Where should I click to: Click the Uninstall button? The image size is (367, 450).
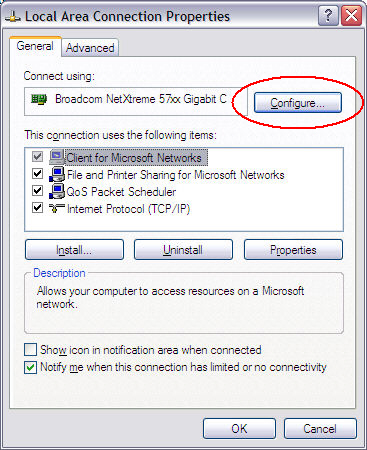coord(183,250)
